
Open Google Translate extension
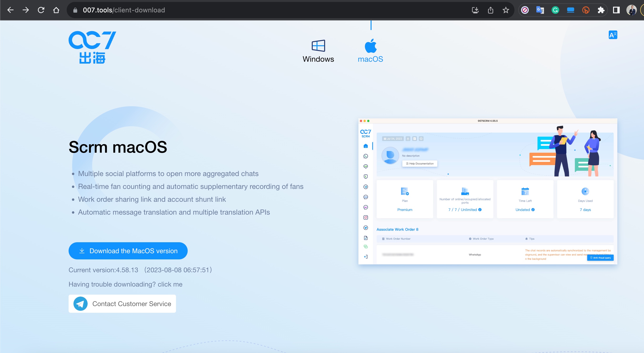[540, 10]
